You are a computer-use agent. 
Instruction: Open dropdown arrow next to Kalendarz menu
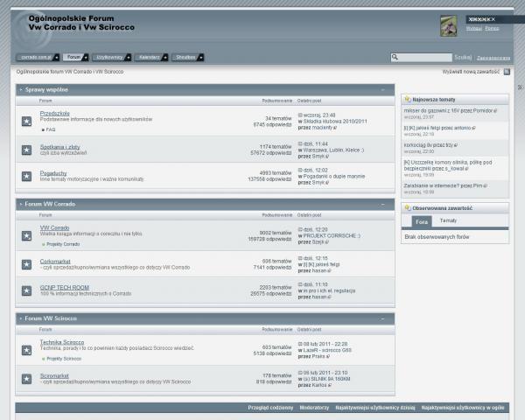coord(165,58)
